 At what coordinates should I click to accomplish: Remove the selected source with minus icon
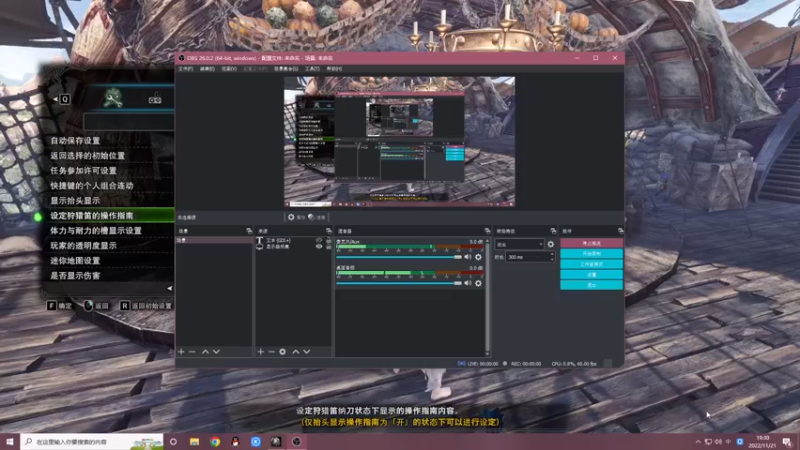click(x=271, y=352)
